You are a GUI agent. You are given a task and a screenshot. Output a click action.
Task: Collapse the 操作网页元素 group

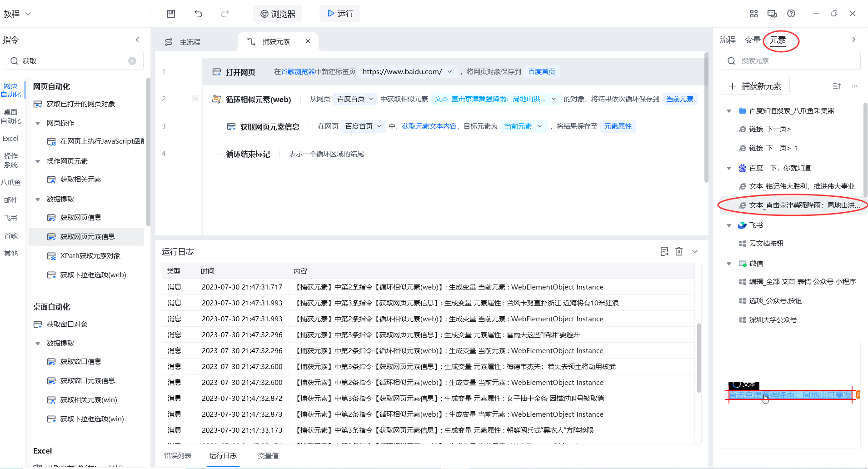point(38,161)
